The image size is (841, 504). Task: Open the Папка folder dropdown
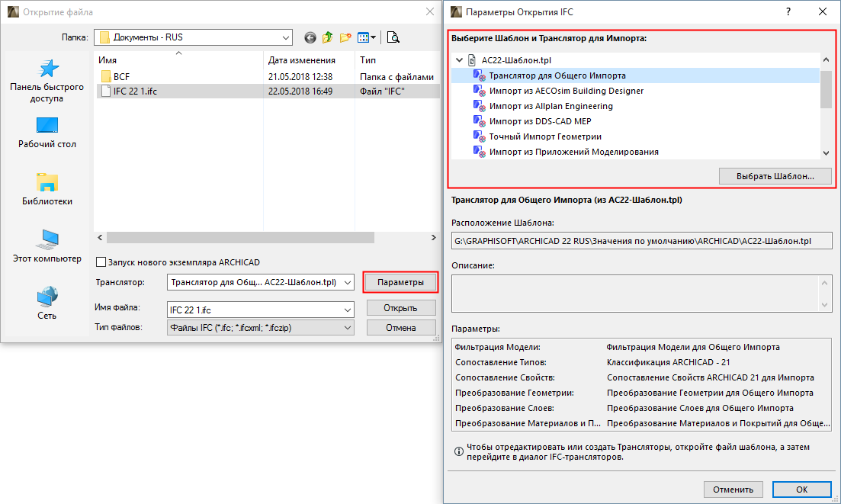(286, 37)
